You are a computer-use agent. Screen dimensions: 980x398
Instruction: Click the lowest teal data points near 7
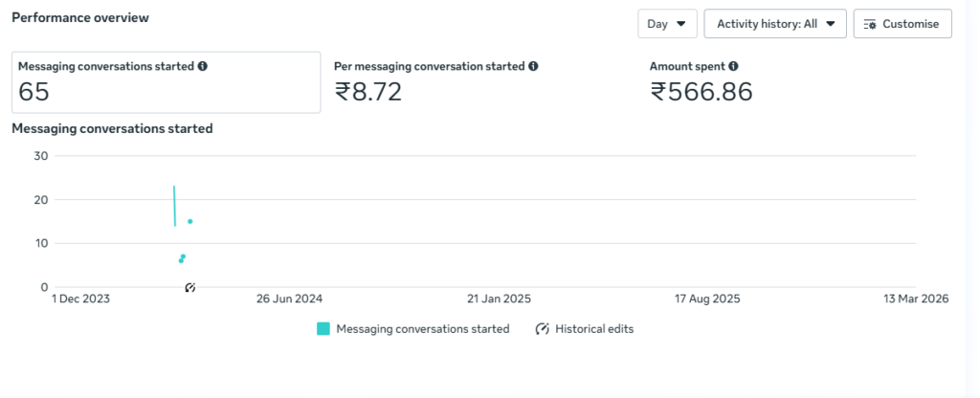pyautogui.click(x=182, y=258)
